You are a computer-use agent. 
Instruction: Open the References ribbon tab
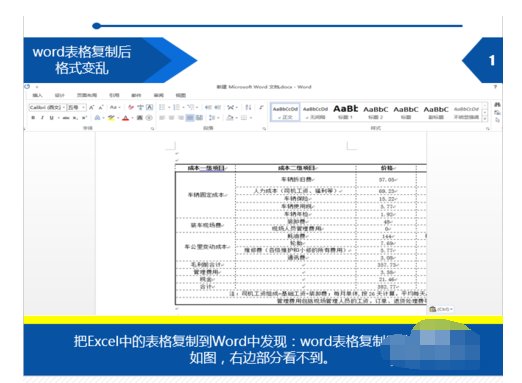coord(114,95)
